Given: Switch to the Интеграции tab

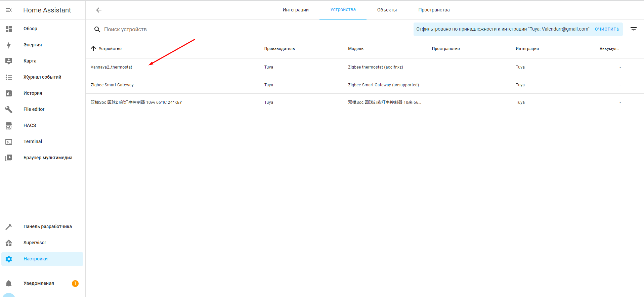Looking at the screenshot, I should [x=296, y=10].
